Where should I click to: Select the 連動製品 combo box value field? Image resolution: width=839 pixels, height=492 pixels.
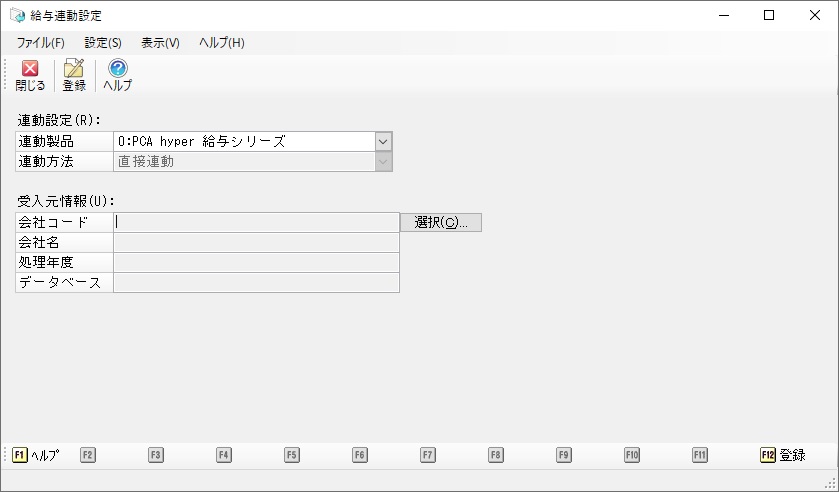click(243, 142)
